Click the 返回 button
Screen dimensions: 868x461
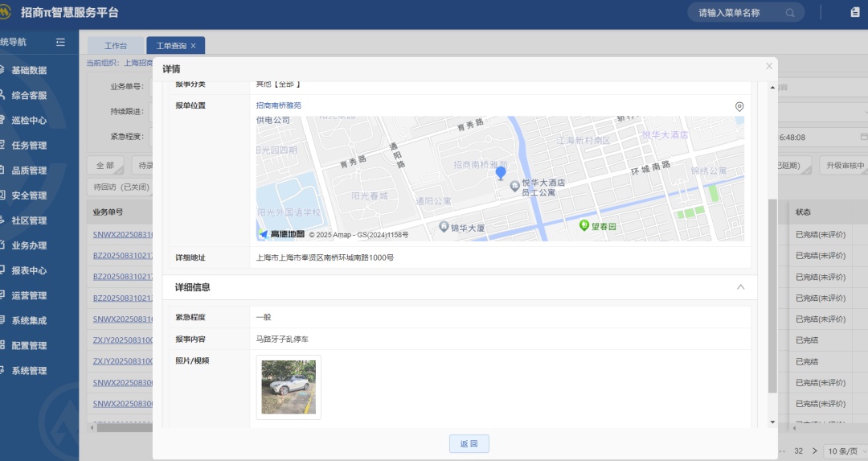[469, 443]
